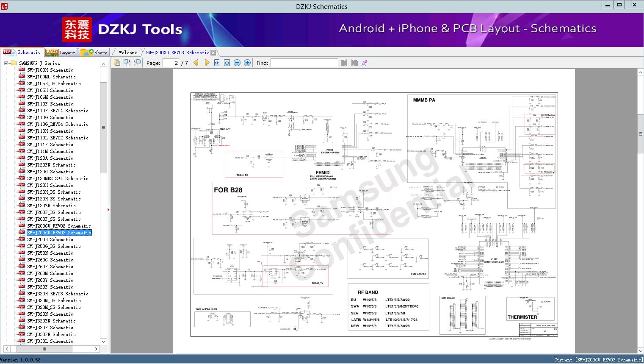The height and width of the screenshot is (364, 644).
Task: Click inside the Find search field
Action: (x=305, y=63)
